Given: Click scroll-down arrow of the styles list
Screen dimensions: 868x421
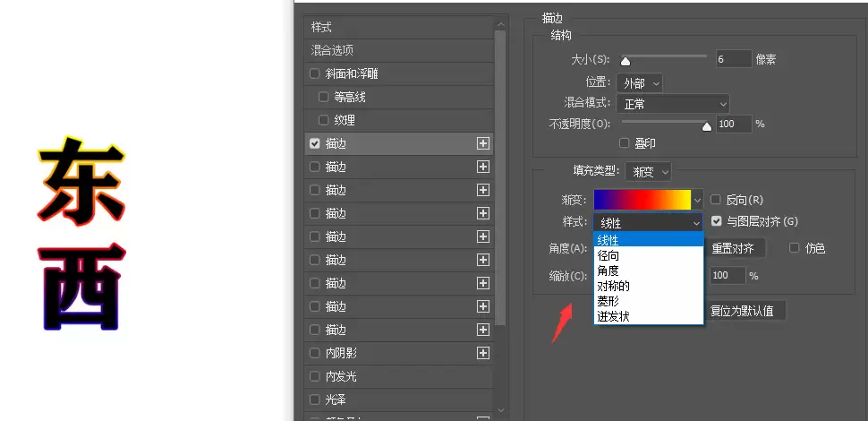Looking at the screenshot, I should (x=501, y=410).
